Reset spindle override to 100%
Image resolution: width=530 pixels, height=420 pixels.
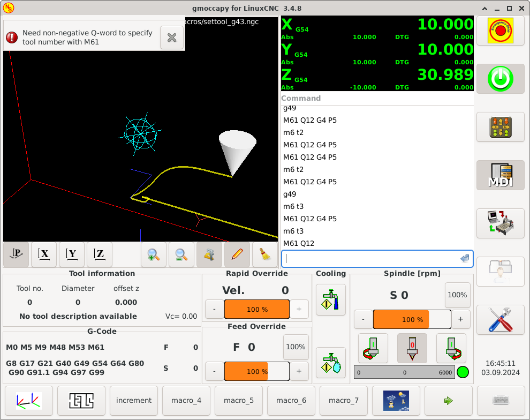pos(457,295)
